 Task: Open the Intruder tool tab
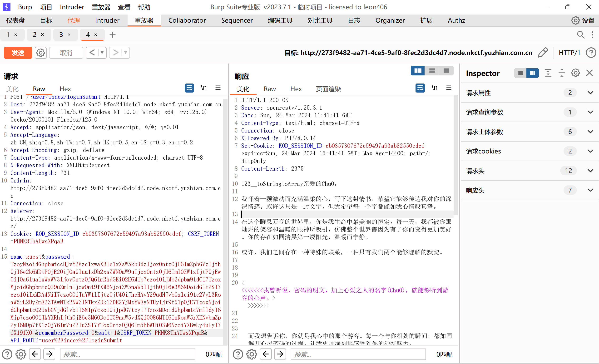tap(107, 20)
